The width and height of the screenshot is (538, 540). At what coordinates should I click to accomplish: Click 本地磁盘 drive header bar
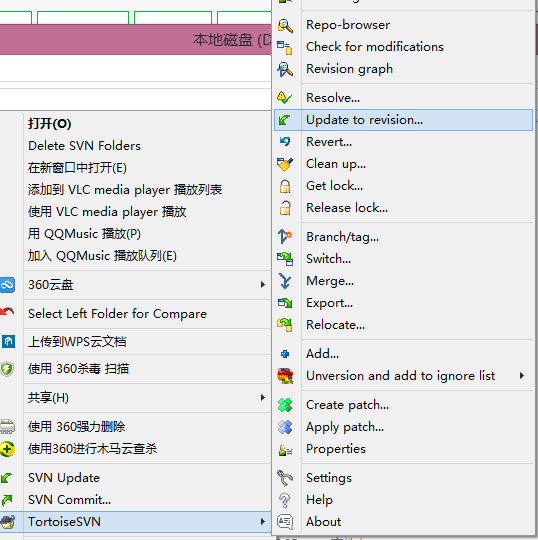coord(136,40)
